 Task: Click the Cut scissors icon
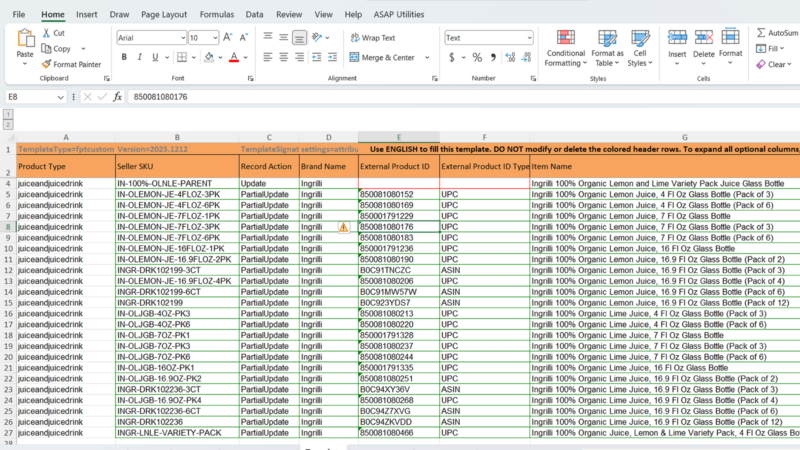pyautogui.click(x=47, y=33)
